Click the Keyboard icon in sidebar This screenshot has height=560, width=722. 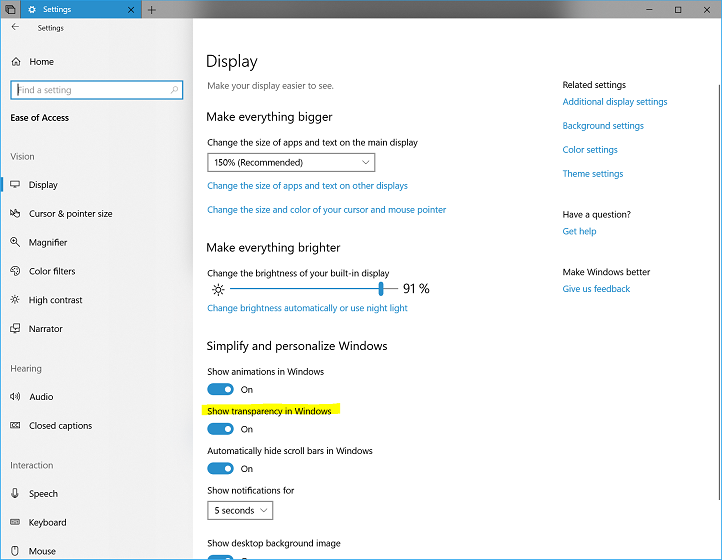pos(15,522)
